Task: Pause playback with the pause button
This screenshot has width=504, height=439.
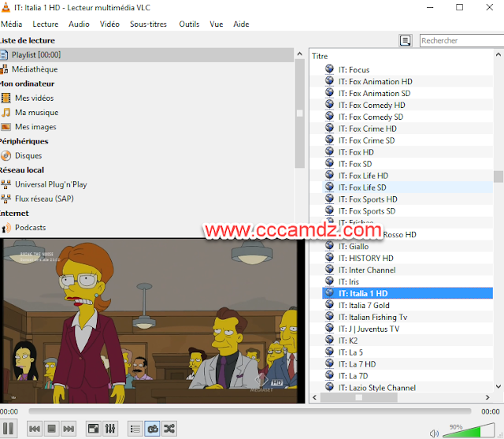Action: point(8,429)
